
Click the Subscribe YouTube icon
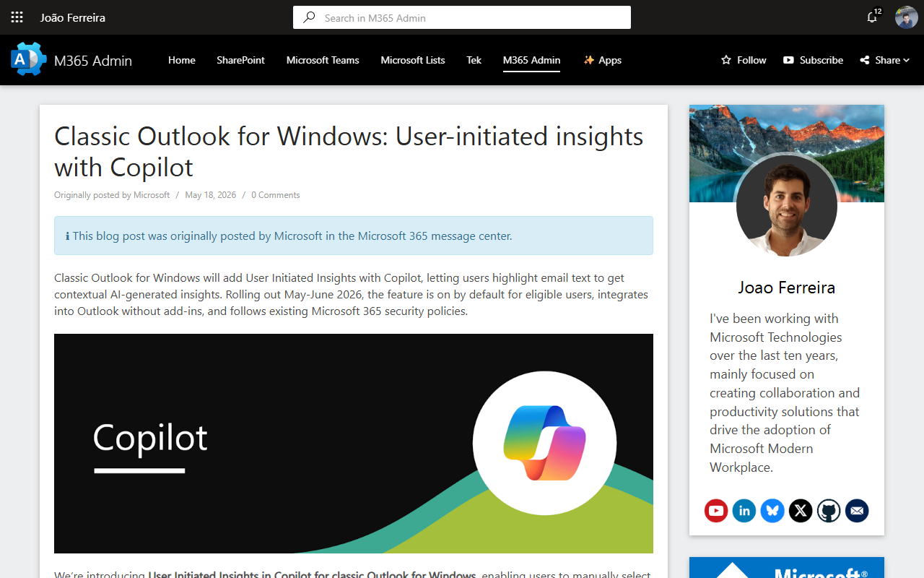click(788, 60)
